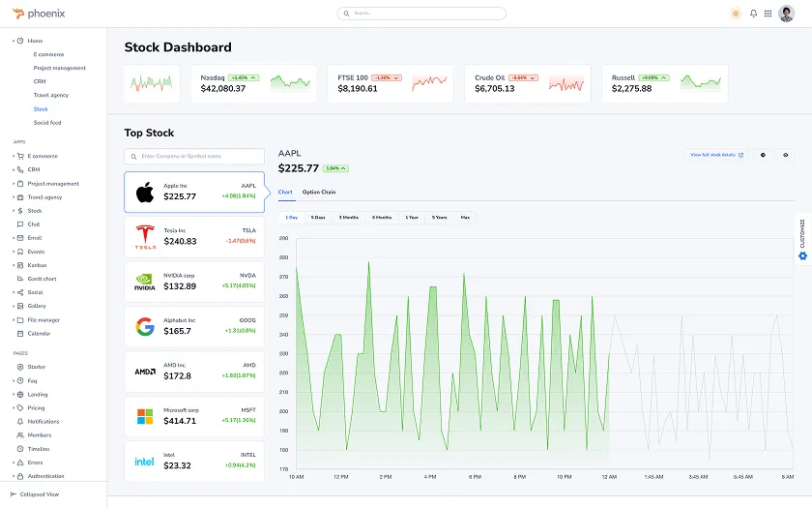Expand the Errors menu chevron
The width and height of the screenshot is (812, 508).
point(14,463)
